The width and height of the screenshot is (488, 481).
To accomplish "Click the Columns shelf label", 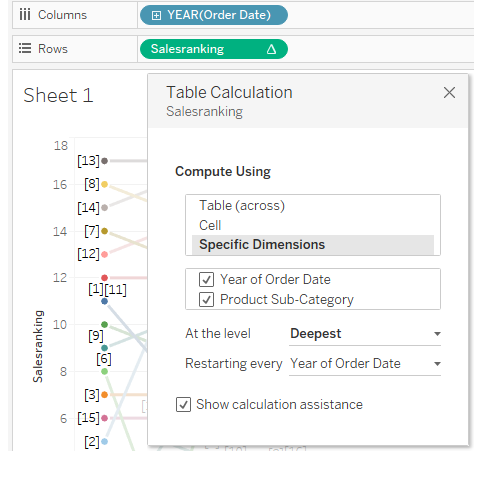I will pyautogui.click(x=62, y=15).
